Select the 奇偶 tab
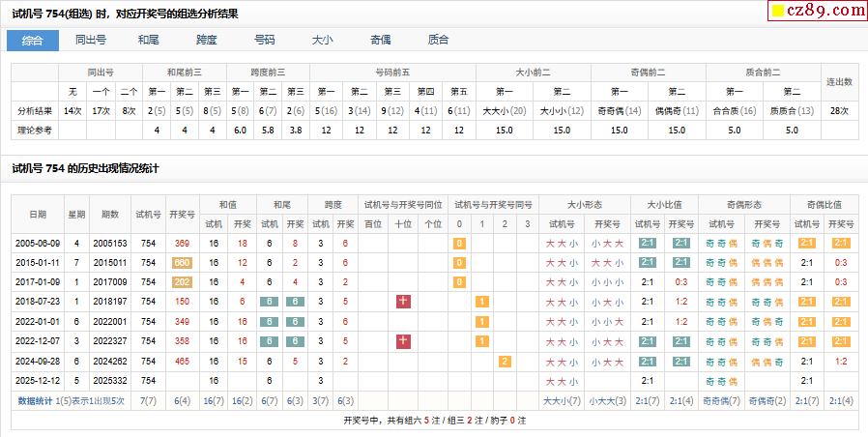Screen dimensions: 868x437 (380, 41)
